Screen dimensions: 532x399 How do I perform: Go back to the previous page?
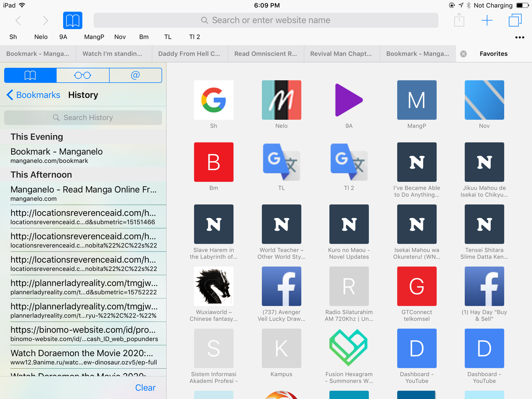tap(18, 20)
